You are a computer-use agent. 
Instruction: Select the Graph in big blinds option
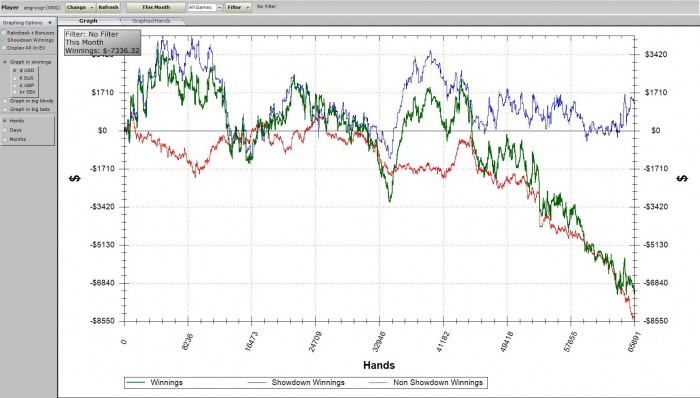click(5, 101)
